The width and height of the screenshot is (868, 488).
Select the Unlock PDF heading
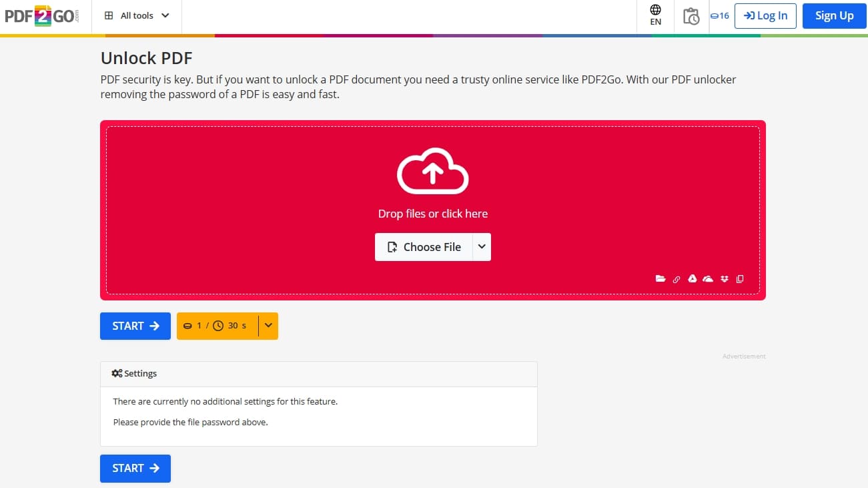tap(147, 59)
